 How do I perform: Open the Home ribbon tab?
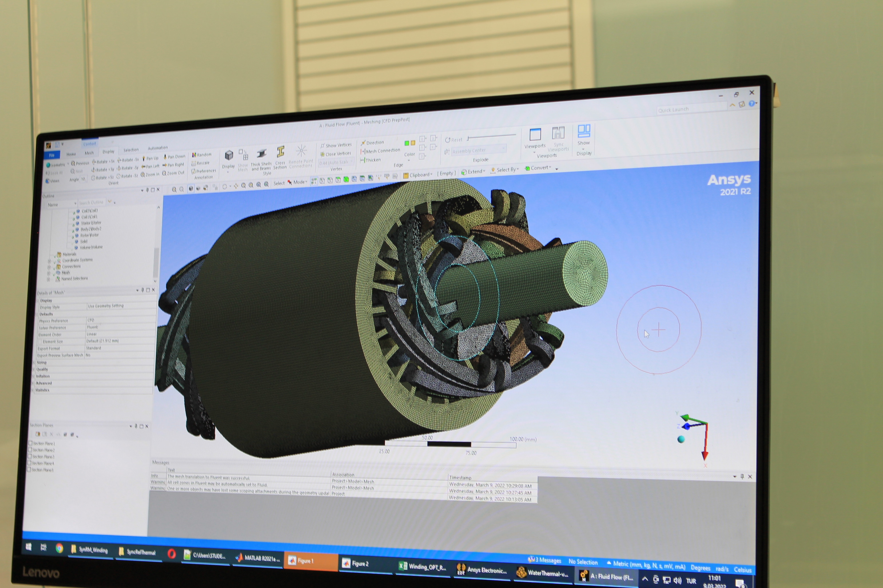71,154
